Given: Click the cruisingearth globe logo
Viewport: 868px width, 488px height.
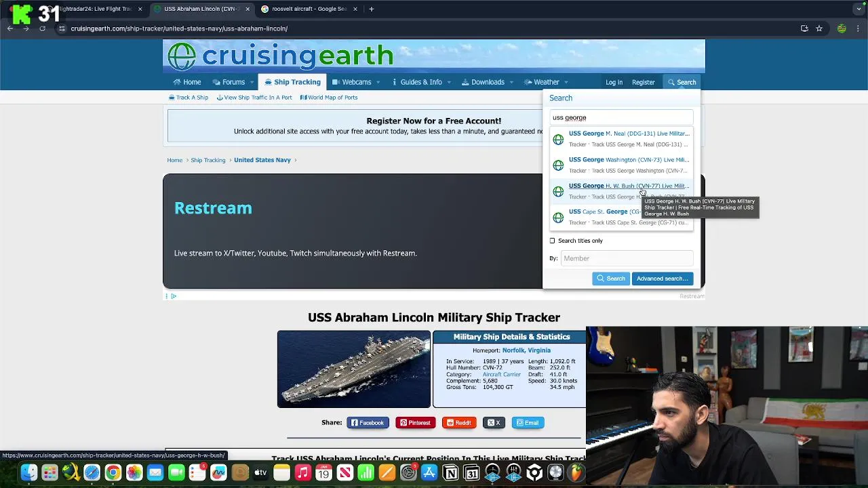Looking at the screenshot, I should pos(182,56).
